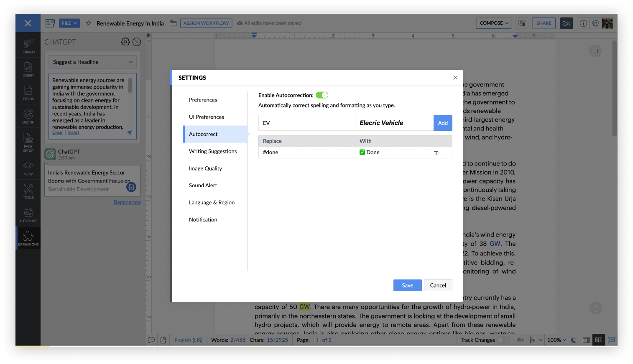Image resolution: width=633 pixels, height=364 pixels.
Task: Regenerate the ChatGPT headline suggestion
Action: [x=127, y=202]
